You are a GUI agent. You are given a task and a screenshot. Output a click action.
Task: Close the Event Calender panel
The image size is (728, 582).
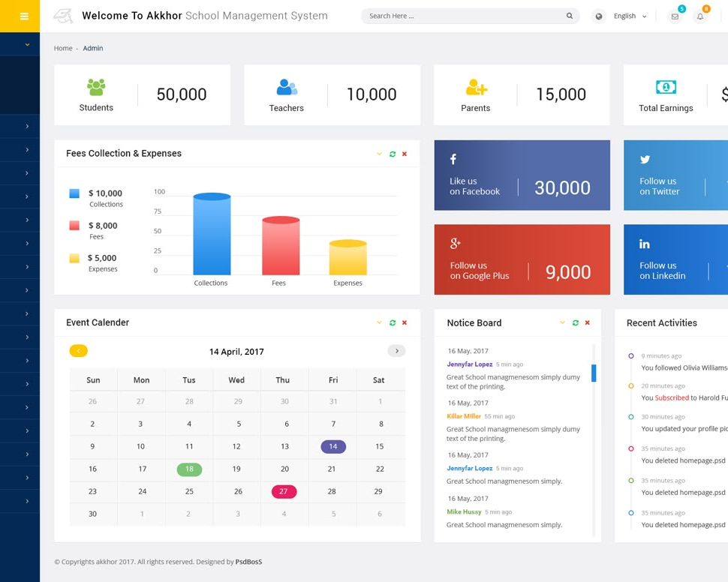point(405,322)
